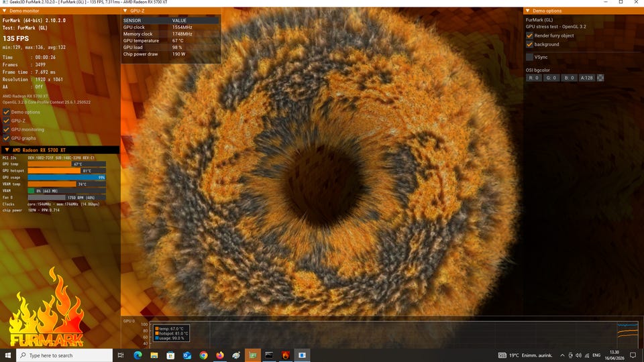Select the GPU load row in GPU-Z
Viewport: 644px width, 362px height.
(x=171, y=47)
